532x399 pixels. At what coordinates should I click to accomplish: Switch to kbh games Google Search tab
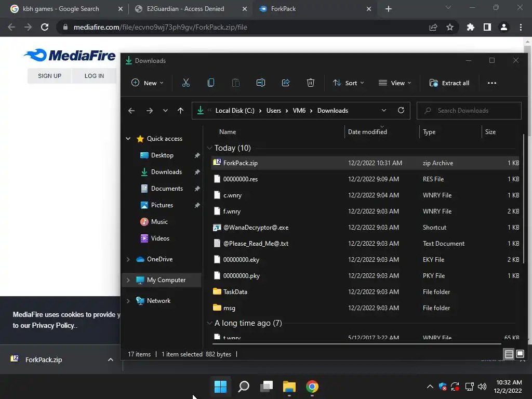point(61,9)
